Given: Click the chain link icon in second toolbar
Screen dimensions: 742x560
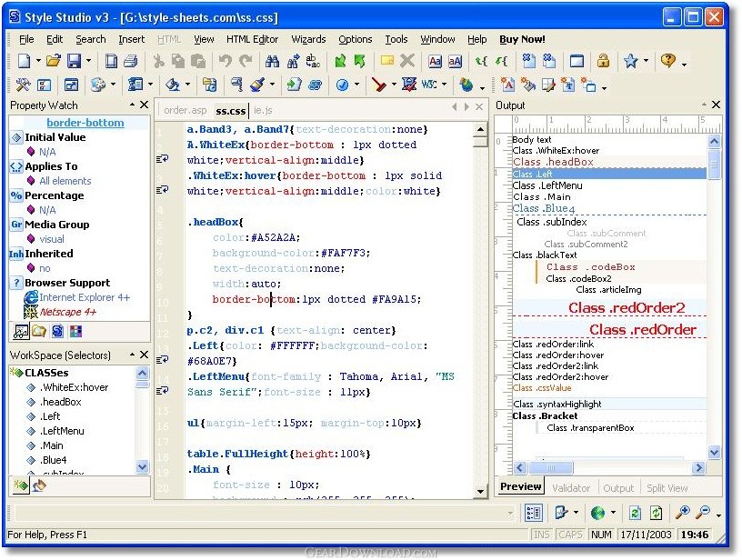Looking at the screenshot, I should (316, 85).
